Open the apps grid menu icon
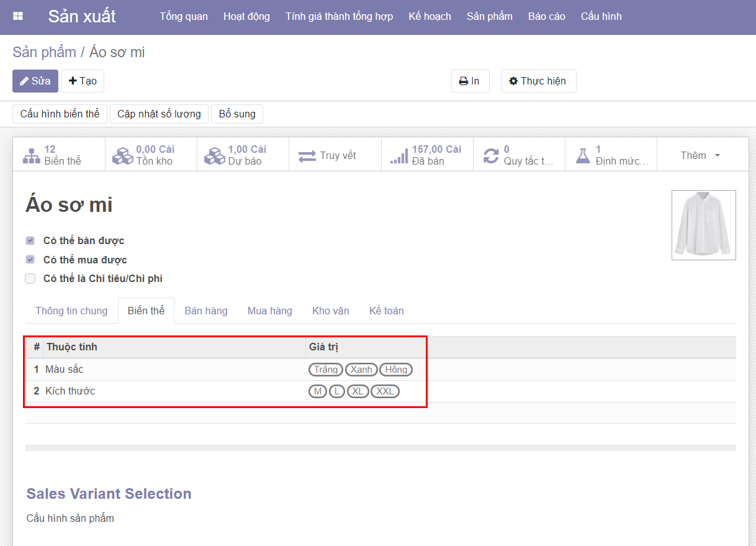Viewport: 756px width, 546px height. [18, 16]
